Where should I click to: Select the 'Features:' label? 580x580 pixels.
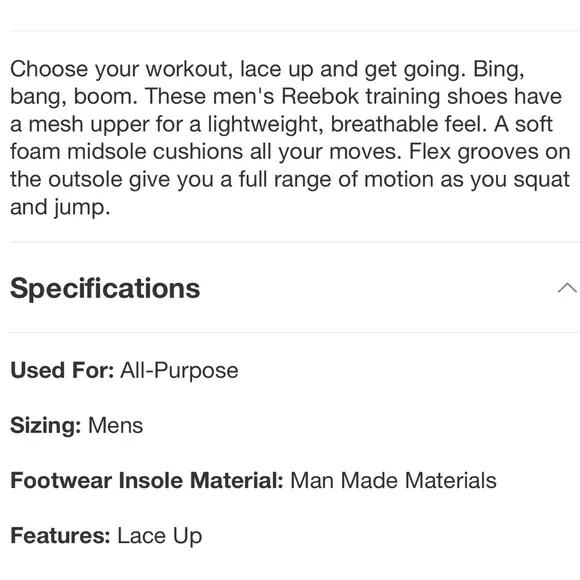click(60, 536)
